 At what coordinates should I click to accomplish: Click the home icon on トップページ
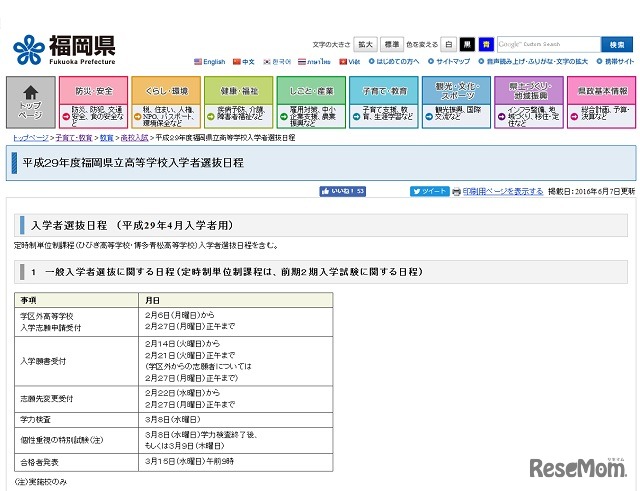tap(31, 92)
